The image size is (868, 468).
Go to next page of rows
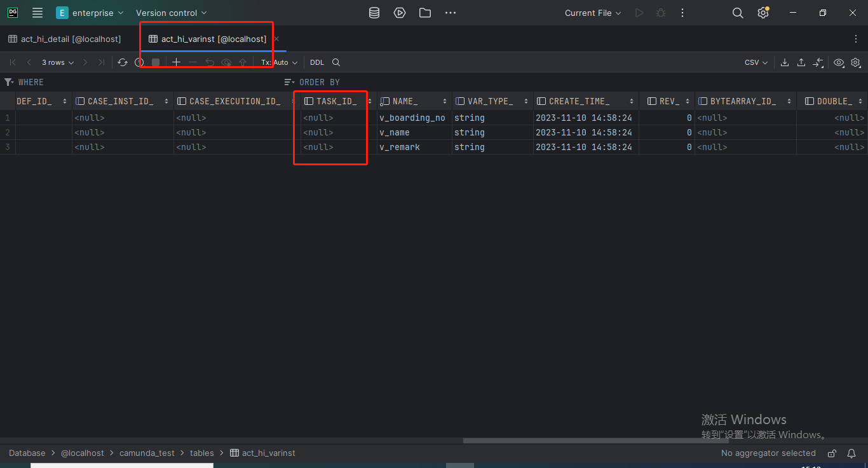[x=85, y=62]
